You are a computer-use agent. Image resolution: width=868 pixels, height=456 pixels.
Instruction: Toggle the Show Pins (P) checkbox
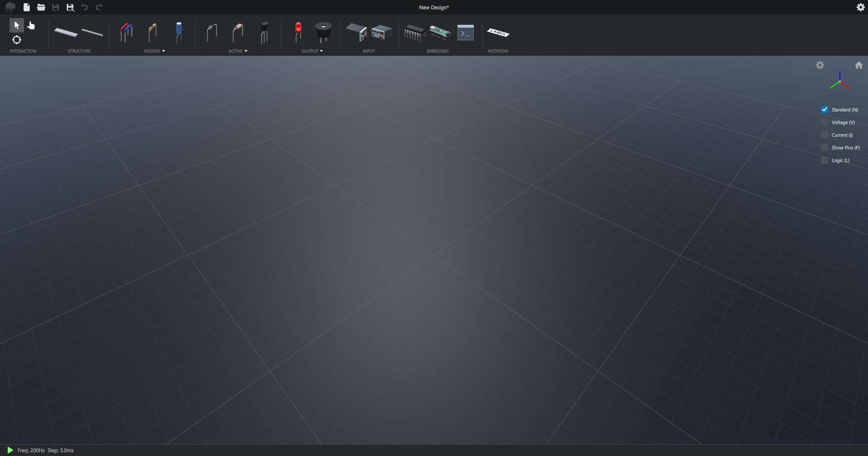tap(825, 148)
